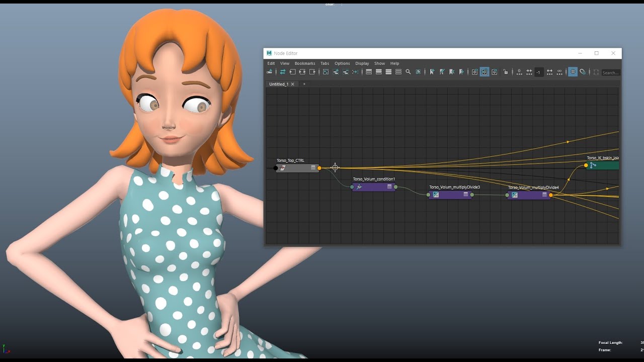Toggle node swatch size icon
The image size is (644, 362).
(418, 72)
